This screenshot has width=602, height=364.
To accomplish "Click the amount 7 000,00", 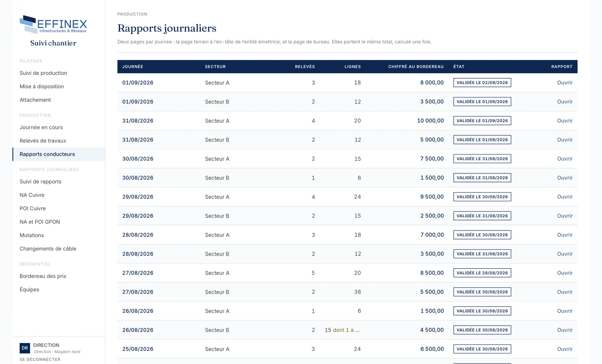I will (x=432, y=235).
